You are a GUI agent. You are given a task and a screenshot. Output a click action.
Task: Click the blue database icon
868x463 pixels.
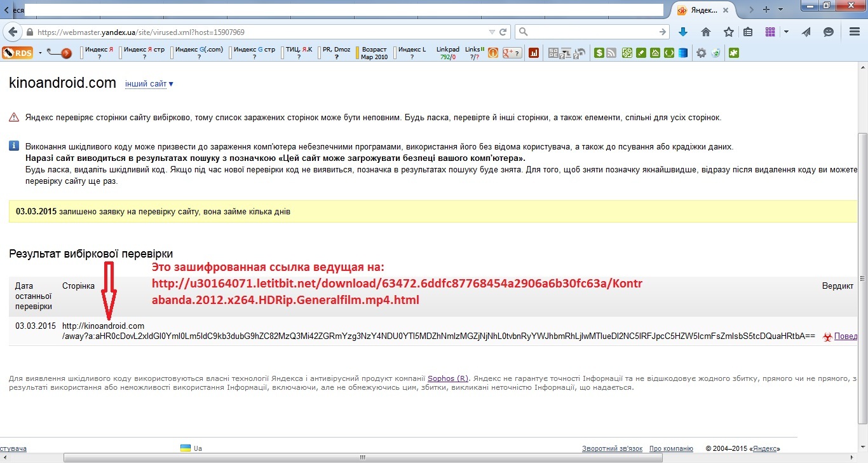click(682, 53)
